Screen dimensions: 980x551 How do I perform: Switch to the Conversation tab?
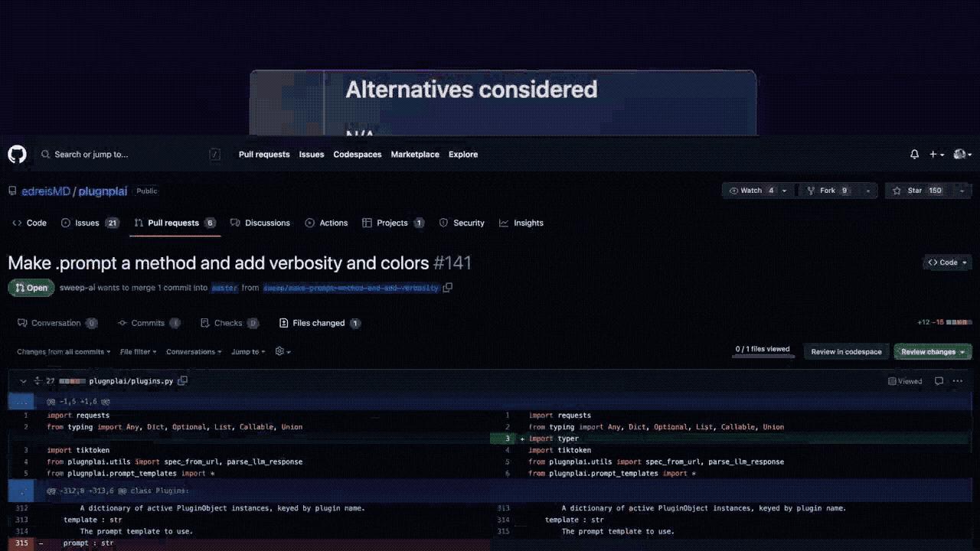click(x=57, y=322)
